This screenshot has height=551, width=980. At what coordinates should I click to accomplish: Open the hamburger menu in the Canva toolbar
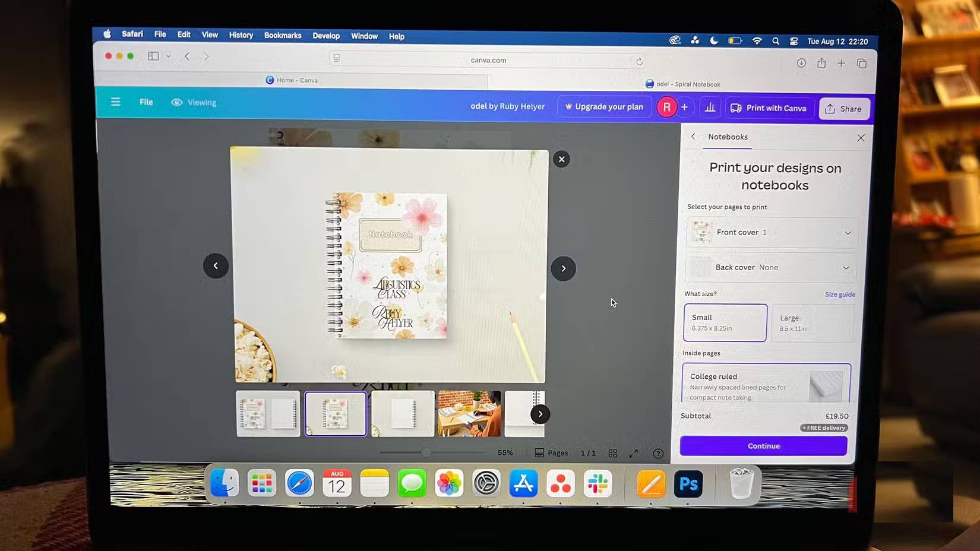[x=115, y=102]
